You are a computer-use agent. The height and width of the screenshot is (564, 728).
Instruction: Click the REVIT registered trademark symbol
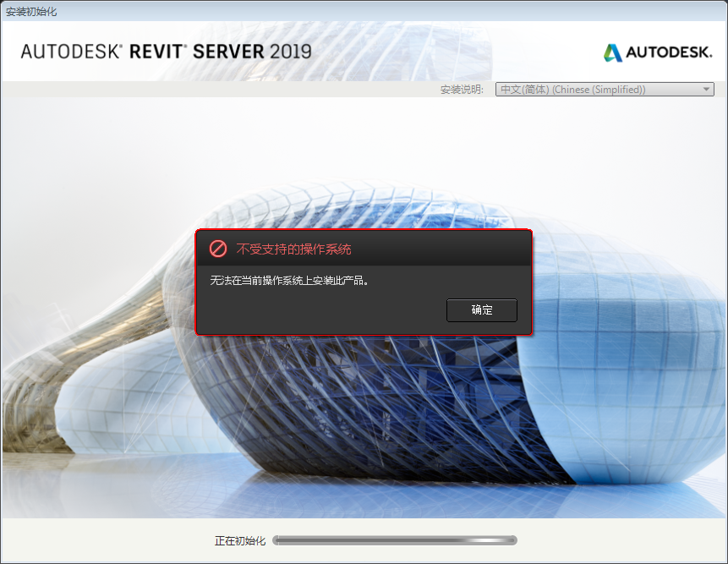(x=183, y=45)
